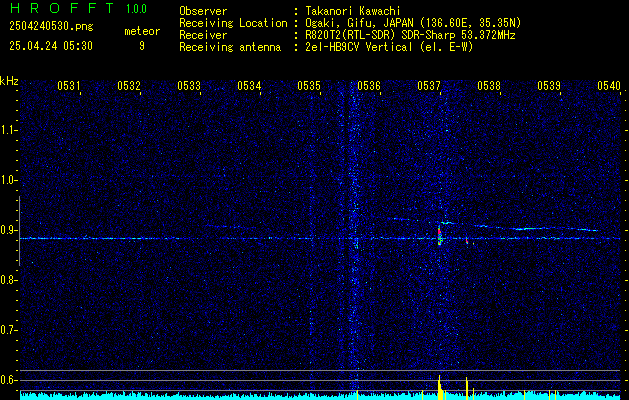
Task: Click the 0539 time marker
Action: pyautogui.click(x=549, y=85)
